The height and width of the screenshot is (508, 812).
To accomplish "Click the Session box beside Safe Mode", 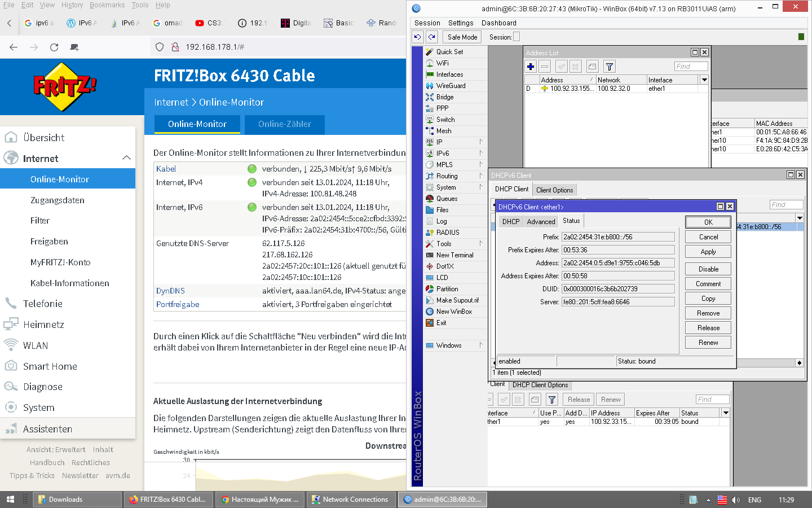I will coord(517,37).
